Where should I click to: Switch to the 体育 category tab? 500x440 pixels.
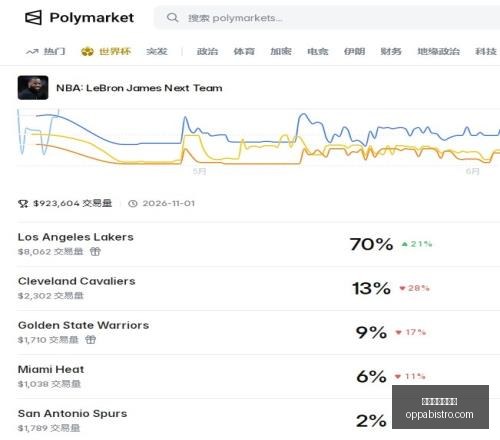pyautogui.click(x=244, y=51)
